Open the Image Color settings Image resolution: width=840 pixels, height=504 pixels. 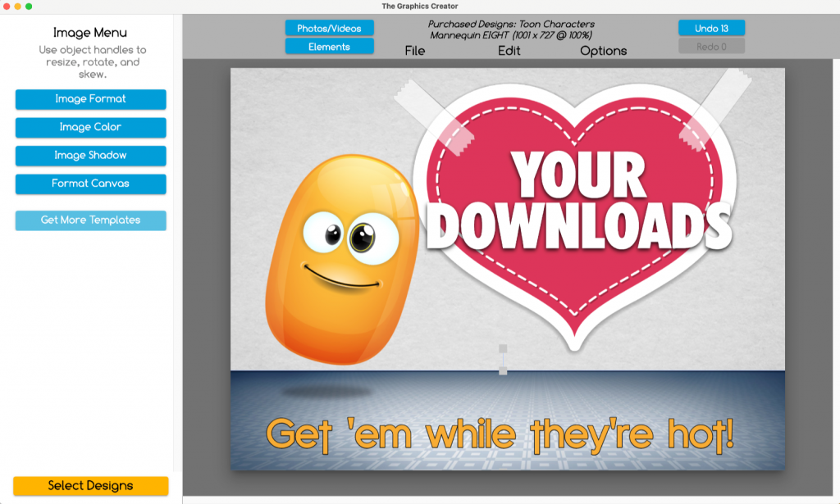(x=90, y=127)
